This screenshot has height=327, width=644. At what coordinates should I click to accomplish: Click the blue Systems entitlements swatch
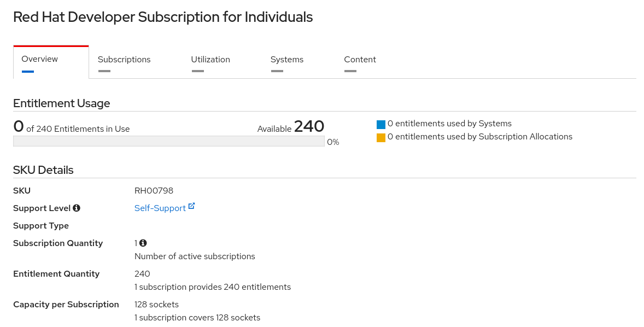coord(381,125)
